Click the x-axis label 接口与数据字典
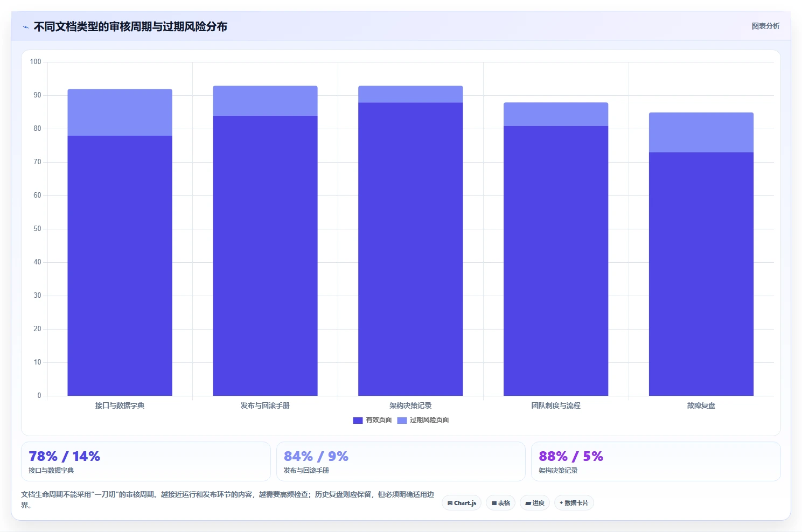 pyautogui.click(x=120, y=405)
